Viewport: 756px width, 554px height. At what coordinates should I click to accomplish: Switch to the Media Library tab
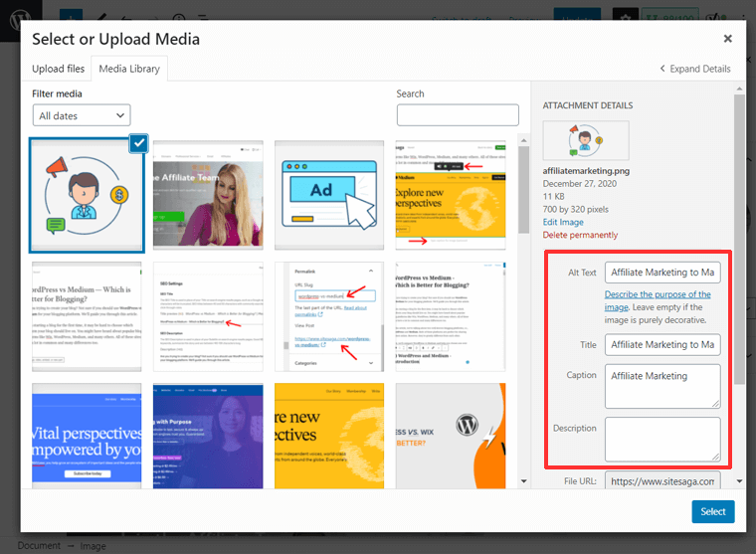point(129,69)
